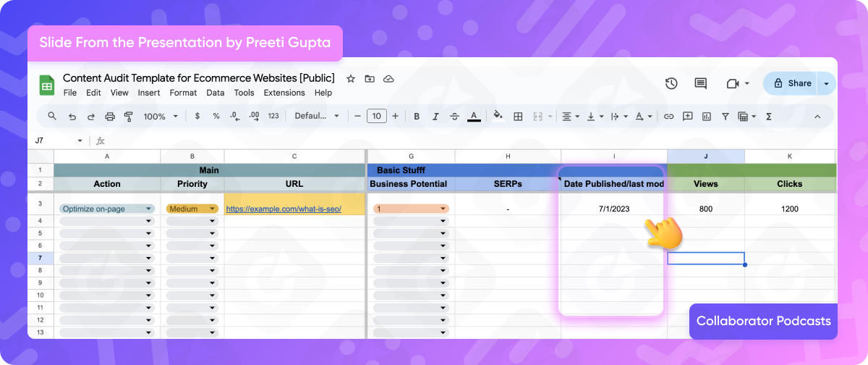868x365 pixels.
Task: Open the comments panel icon
Action: tap(700, 83)
